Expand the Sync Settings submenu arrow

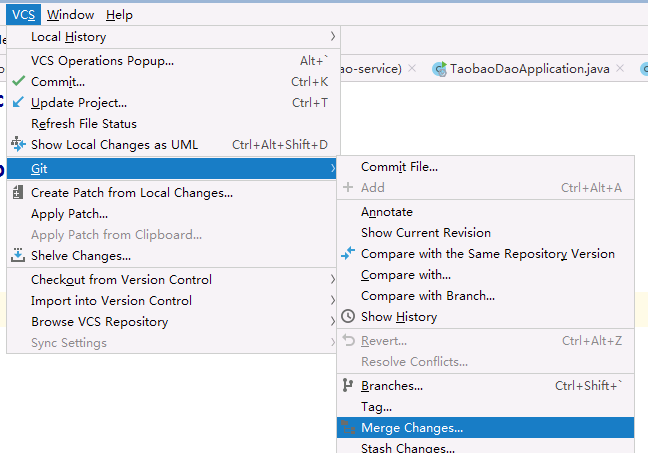(x=332, y=342)
